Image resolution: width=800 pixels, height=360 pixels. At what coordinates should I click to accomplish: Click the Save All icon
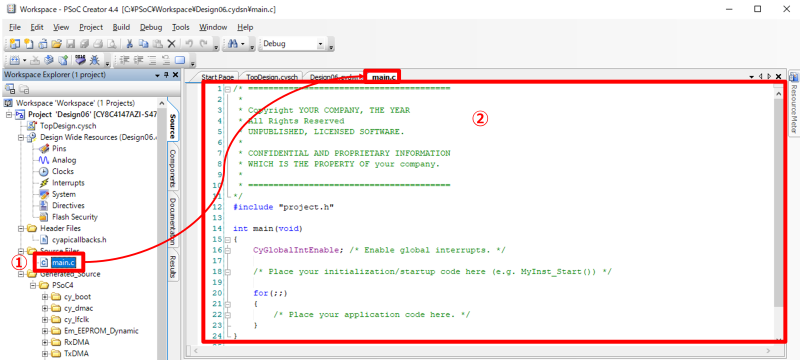[84, 44]
